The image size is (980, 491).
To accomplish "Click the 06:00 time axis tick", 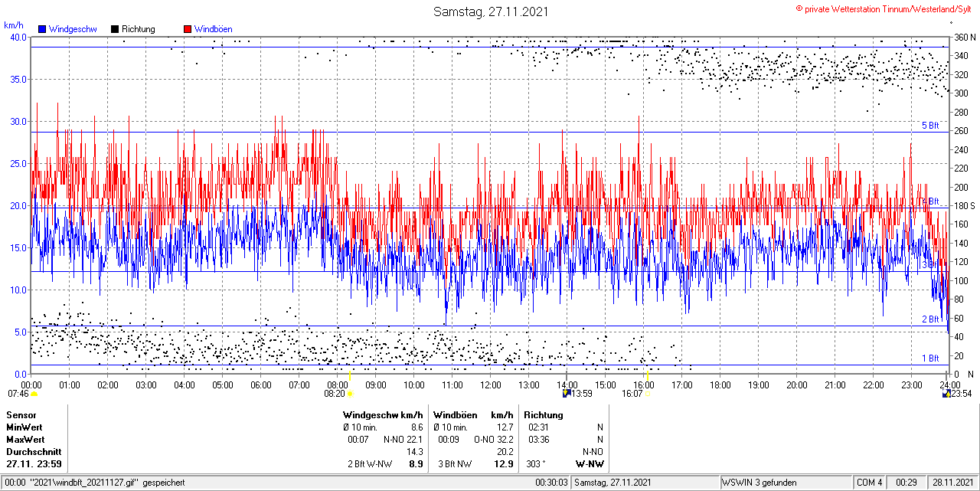I will [261, 385].
